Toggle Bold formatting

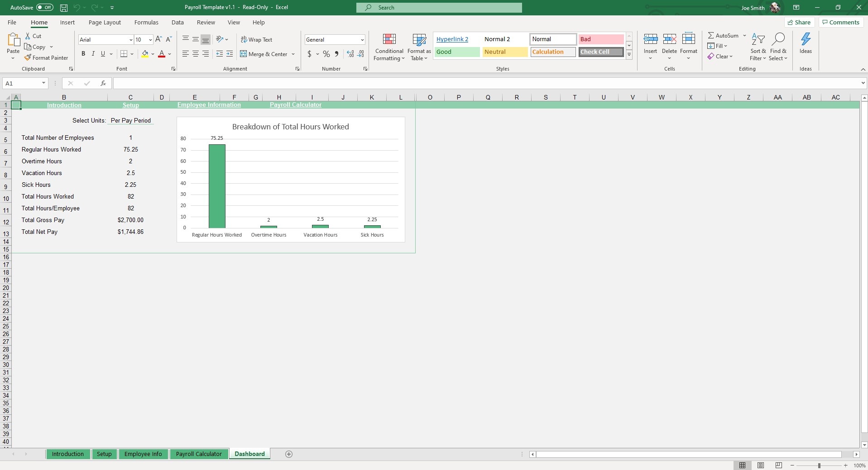(83, 54)
